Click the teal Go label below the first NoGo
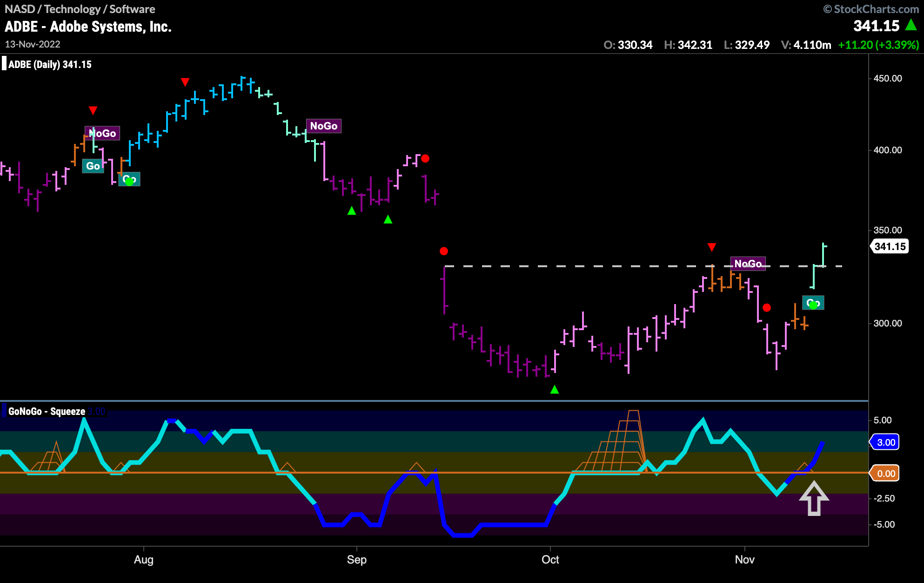 click(93, 166)
